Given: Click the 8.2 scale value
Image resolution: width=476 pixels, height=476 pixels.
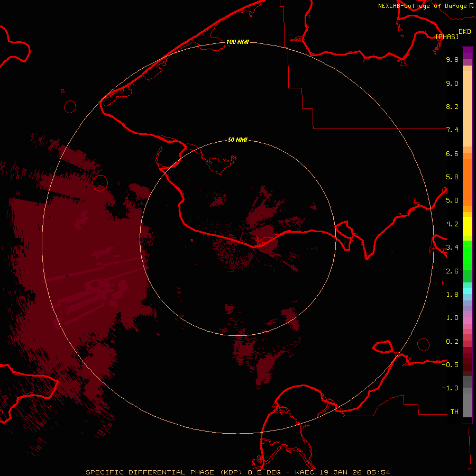Looking at the screenshot, I should (x=452, y=106).
